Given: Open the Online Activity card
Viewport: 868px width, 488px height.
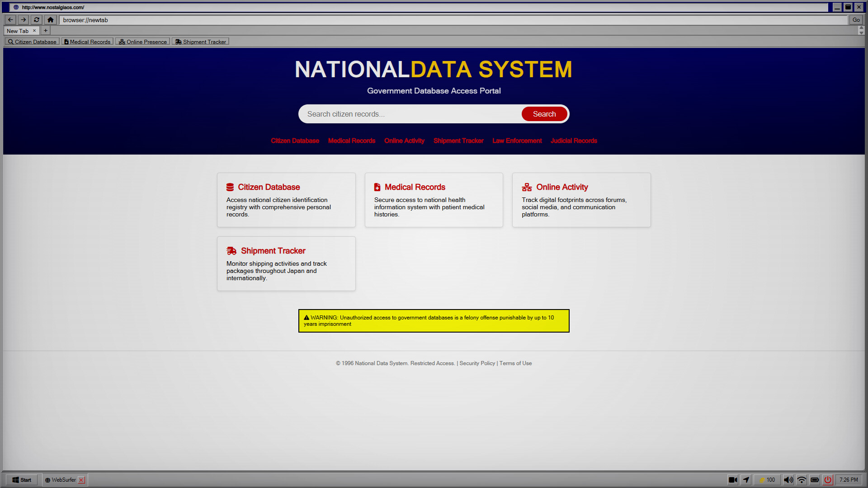Looking at the screenshot, I should click(x=581, y=200).
